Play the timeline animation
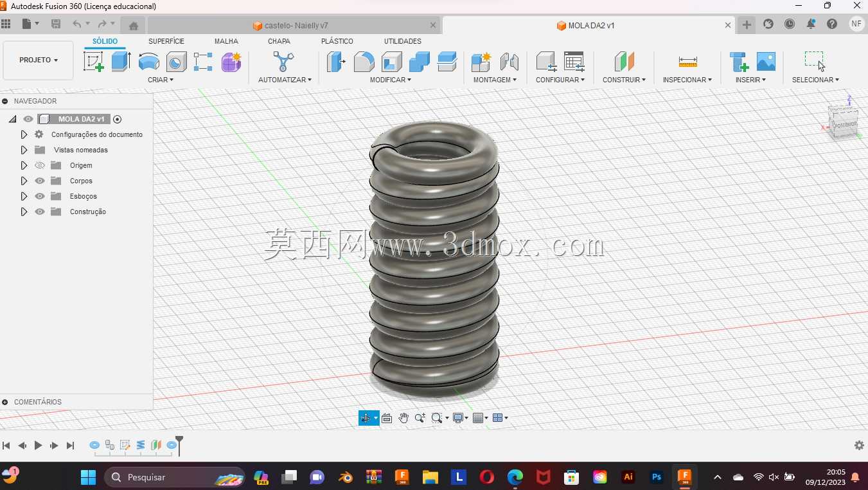 click(x=38, y=446)
